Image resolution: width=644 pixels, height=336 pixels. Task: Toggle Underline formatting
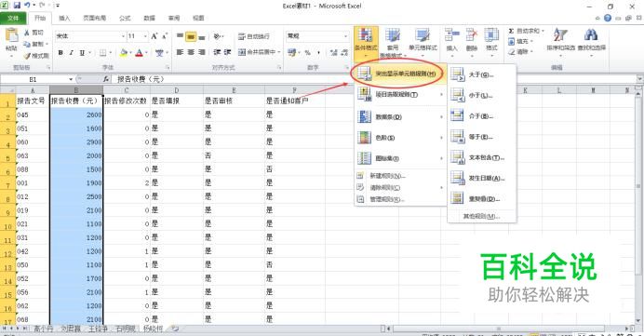point(82,52)
